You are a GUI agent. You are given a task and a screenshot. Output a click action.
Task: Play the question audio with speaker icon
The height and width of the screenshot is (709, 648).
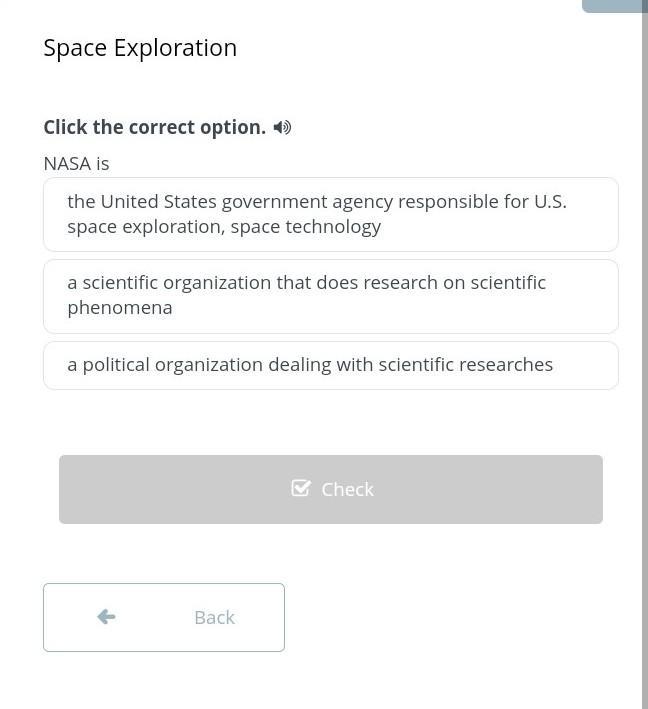tap(282, 127)
